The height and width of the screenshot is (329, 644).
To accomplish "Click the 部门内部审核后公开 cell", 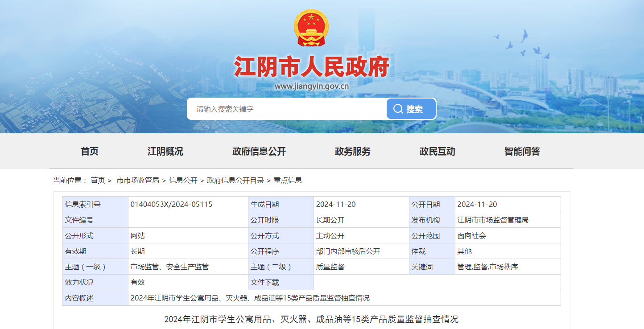I will pos(361,251).
